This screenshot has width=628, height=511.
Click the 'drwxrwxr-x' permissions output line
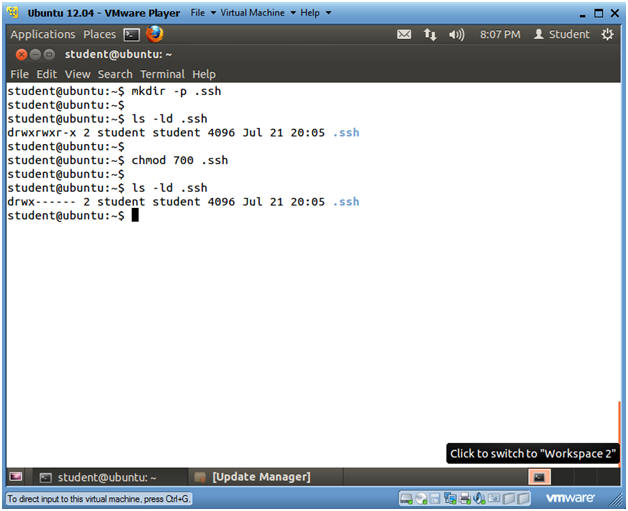183,133
